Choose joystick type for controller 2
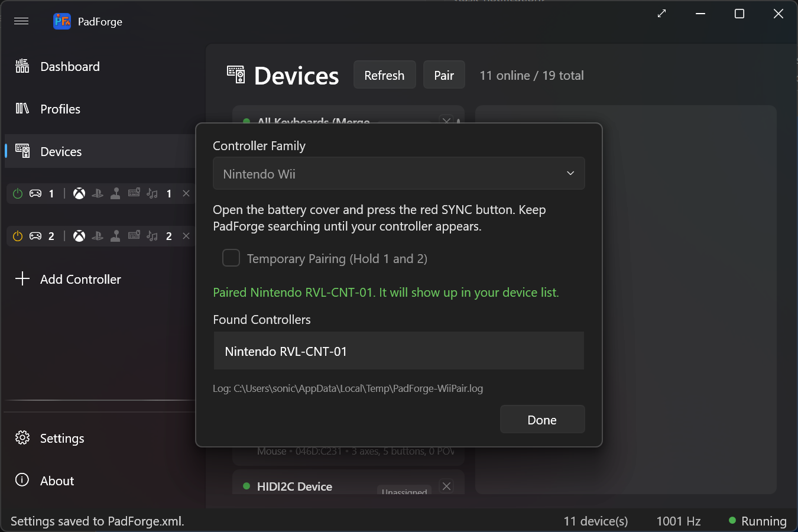 tap(116, 236)
